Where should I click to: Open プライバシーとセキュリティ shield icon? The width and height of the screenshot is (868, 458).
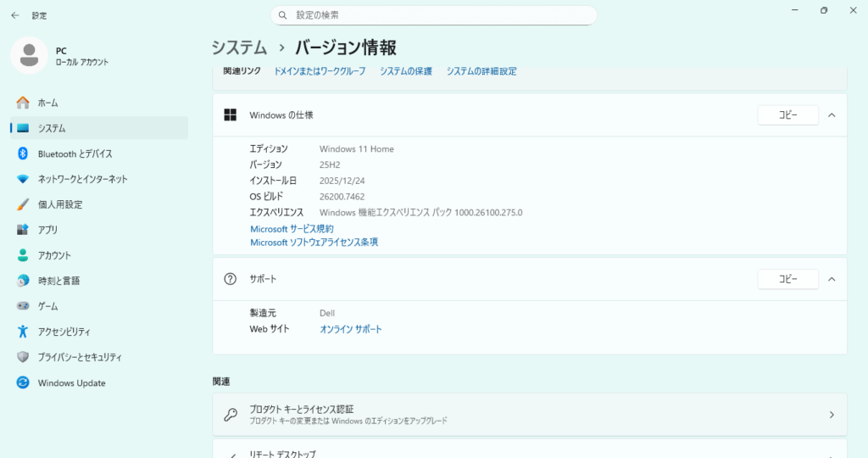pyautogui.click(x=23, y=357)
